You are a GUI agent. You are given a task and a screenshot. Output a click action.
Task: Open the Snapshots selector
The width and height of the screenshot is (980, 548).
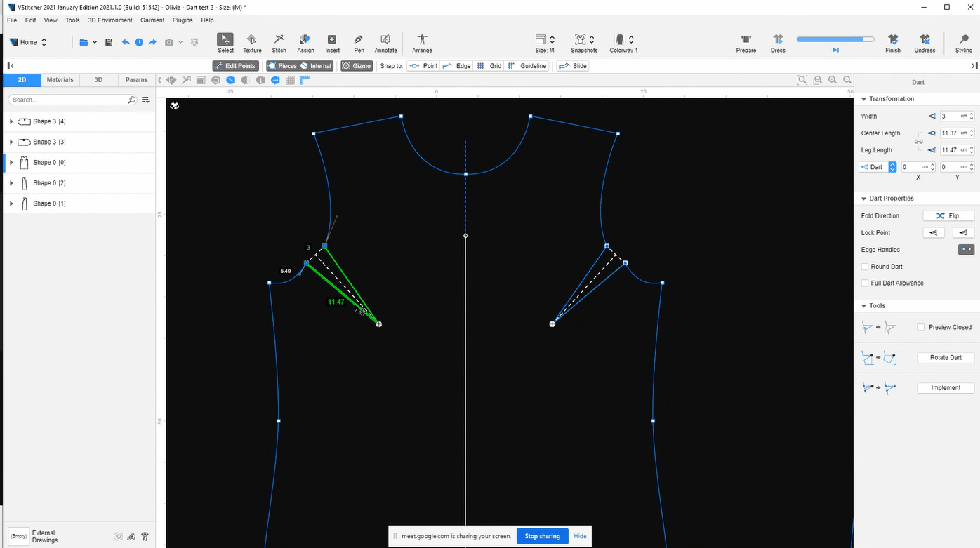tap(584, 43)
